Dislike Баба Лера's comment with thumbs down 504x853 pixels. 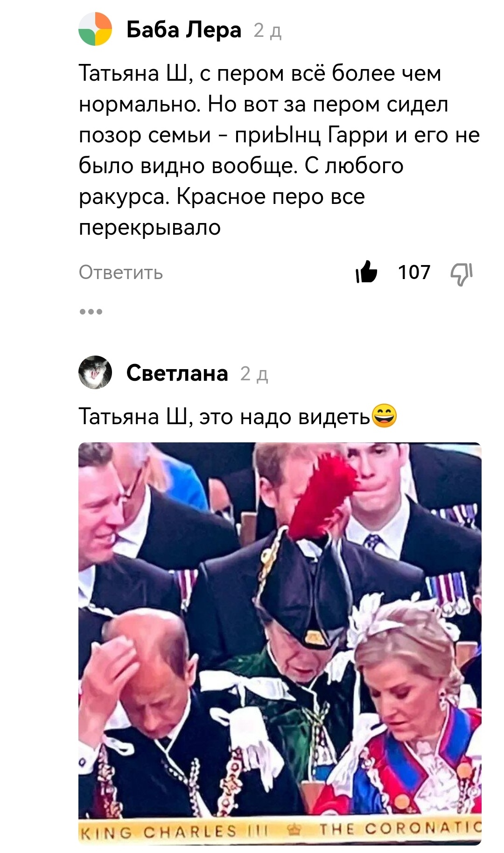[x=462, y=273]
